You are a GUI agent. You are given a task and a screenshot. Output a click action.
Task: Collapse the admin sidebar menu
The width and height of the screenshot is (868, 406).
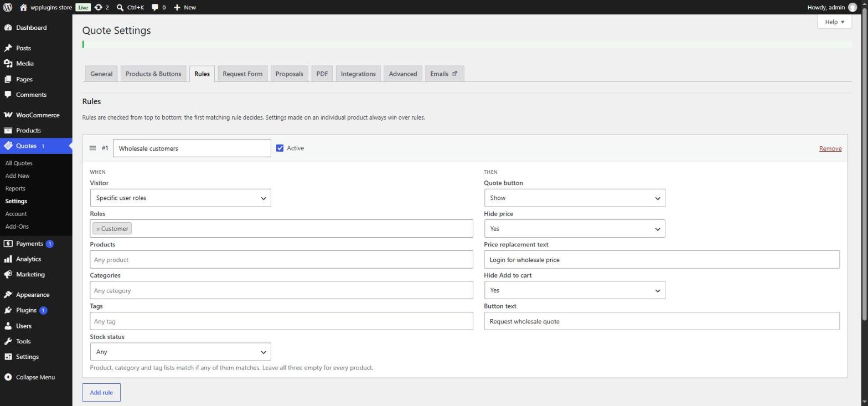(x=36, y=378)
